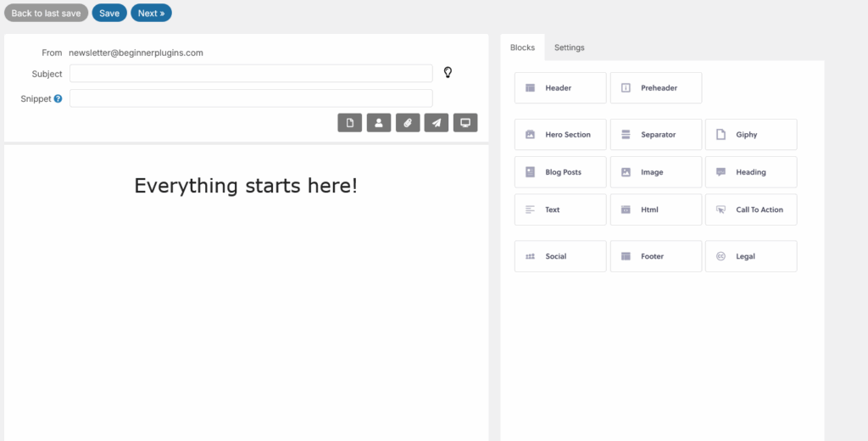Focus the Subject input field

click(x=251, y=73)
